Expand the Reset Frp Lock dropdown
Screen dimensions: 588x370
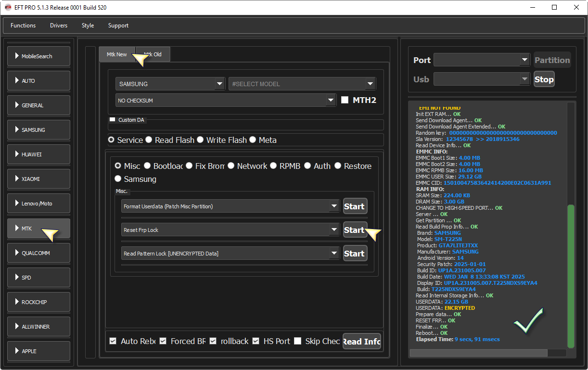click(x=334, y=230)
